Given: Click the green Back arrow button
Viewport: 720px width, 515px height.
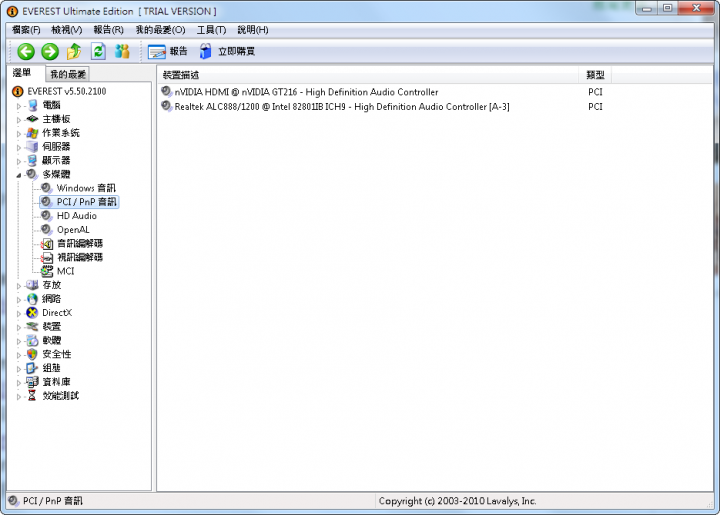Looking at the screenshot, I should tap(26, 51).
